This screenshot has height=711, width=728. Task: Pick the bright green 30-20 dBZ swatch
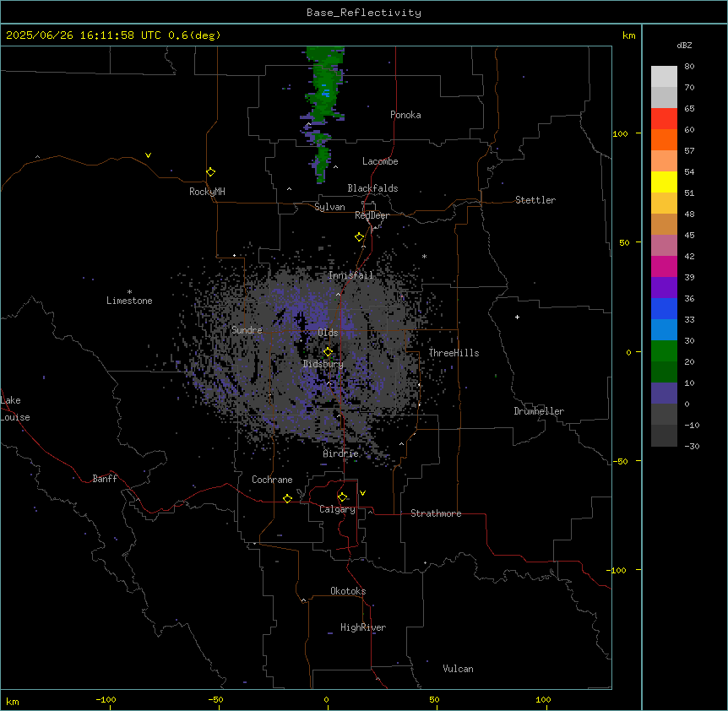point(664,351)
